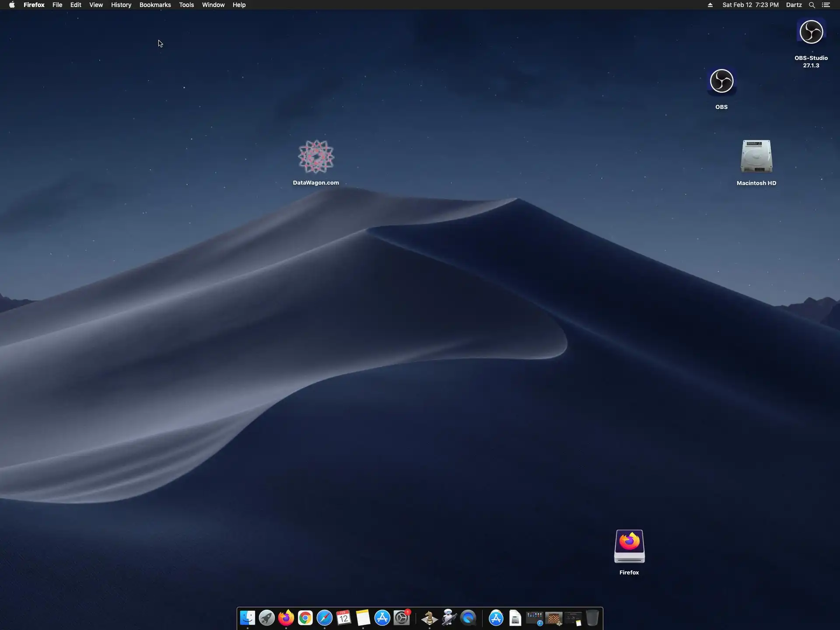Screen dimensions: 840x630
Task: Open Google Chrome from the Dock
Action: click(305, 618)
